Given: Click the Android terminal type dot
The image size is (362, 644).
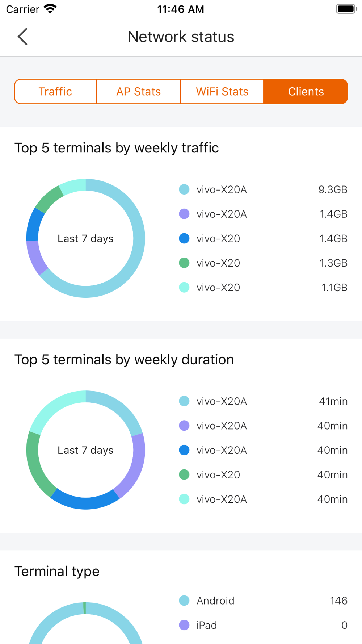Looking at the screenshot, I should point(184,601).
